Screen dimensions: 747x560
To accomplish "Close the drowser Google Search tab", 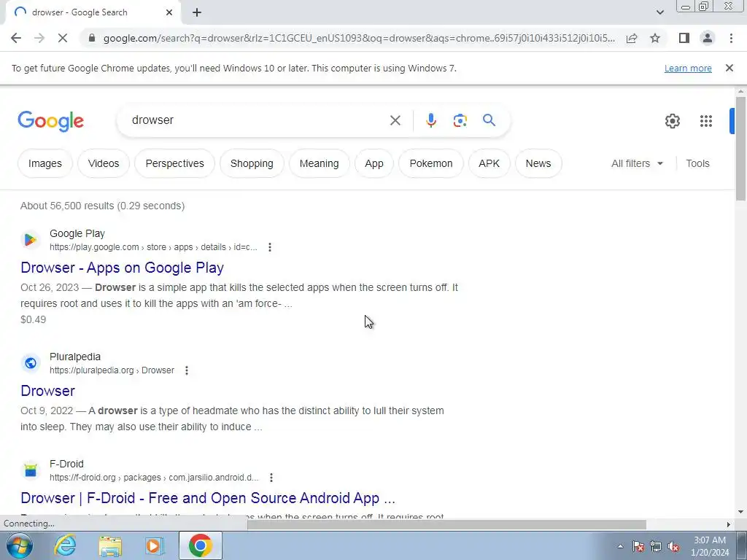I will 169,12.
